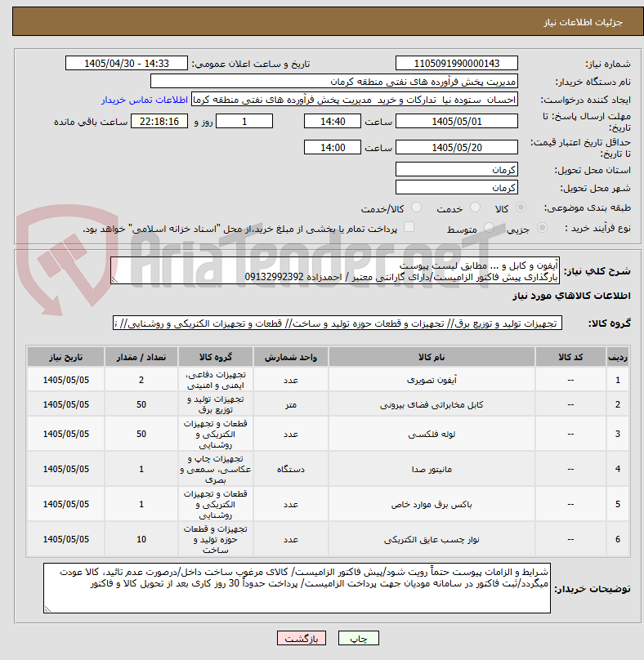Select the خدمت radio button
This screenshot has height=660, width=644.
(x=475, y=207)
